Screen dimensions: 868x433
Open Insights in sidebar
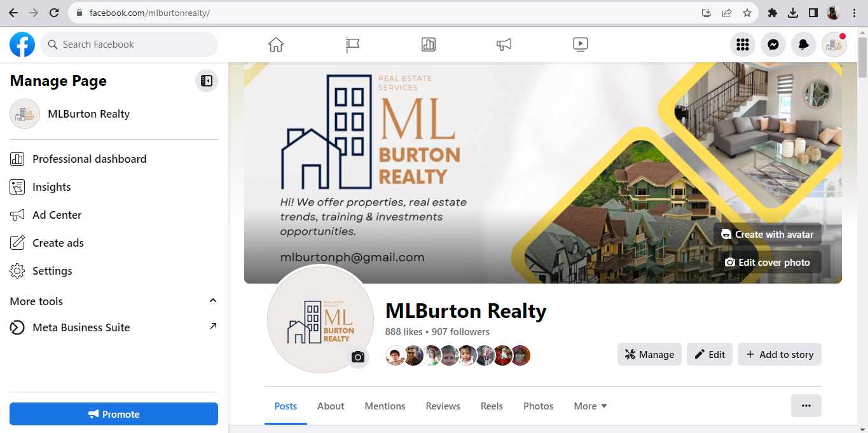pos(114,187)
